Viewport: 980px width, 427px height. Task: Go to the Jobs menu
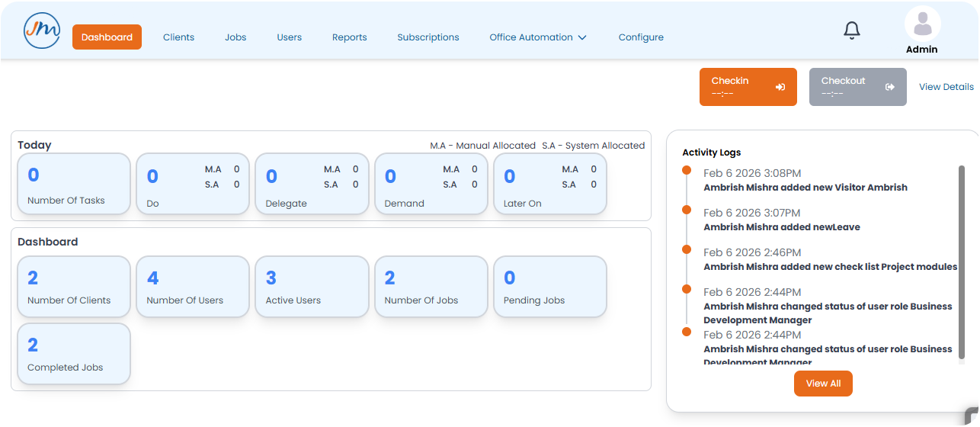click(x=235, y=37)
